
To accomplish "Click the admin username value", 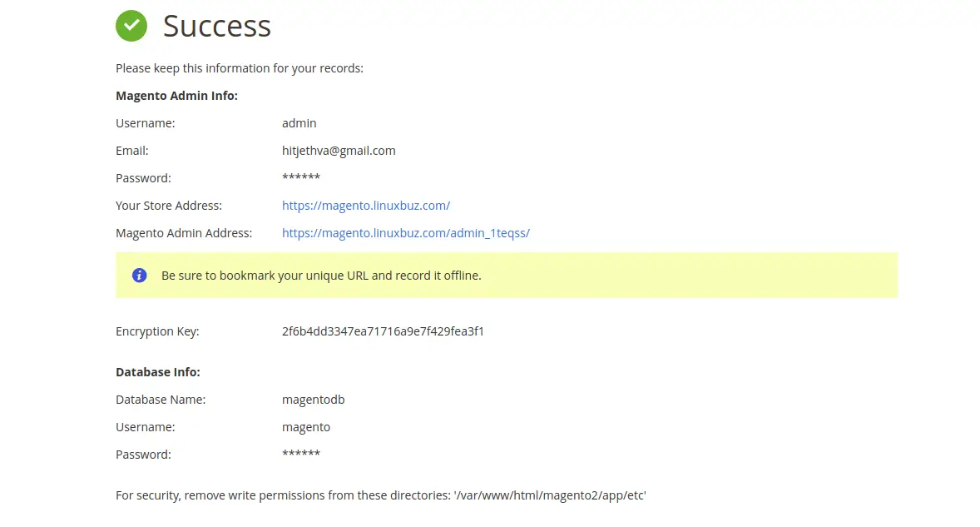I will (299, 123).
